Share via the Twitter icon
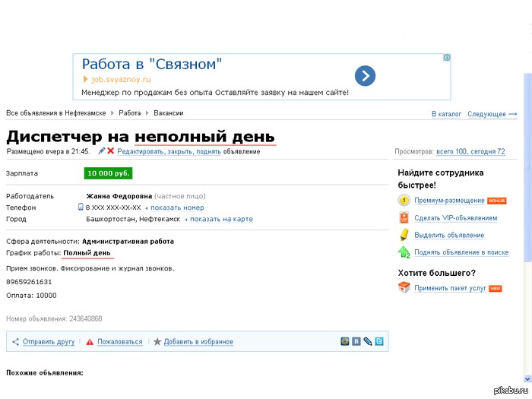Image resolution: width=532 pixels, height=399 pixels. pyautogui.click(x=378, y=342)
